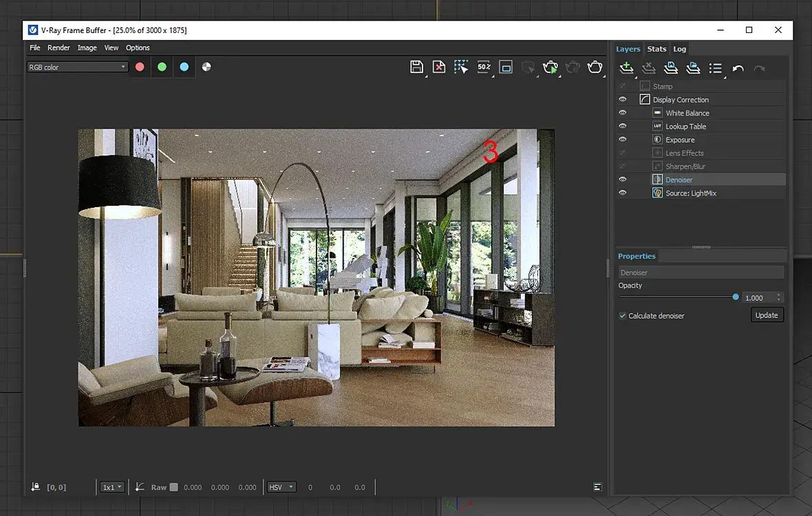Click the Save image icon in toolbar

pos(416,67)
